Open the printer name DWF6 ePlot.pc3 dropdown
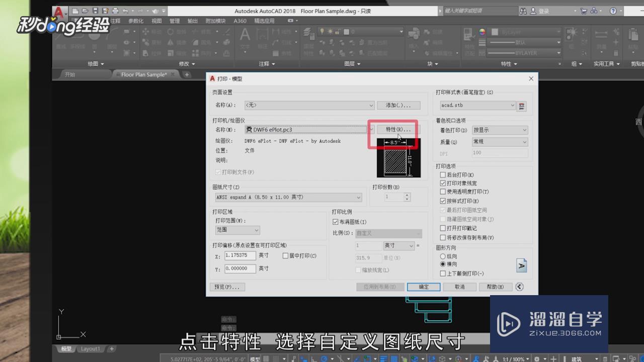Viewport: 644px width, 362px height. (309, 130)
